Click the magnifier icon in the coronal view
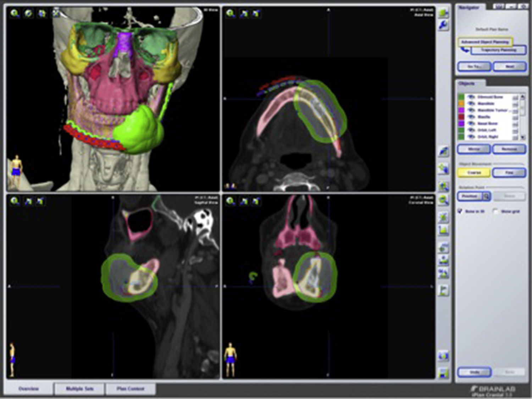 tap(231, 201)
